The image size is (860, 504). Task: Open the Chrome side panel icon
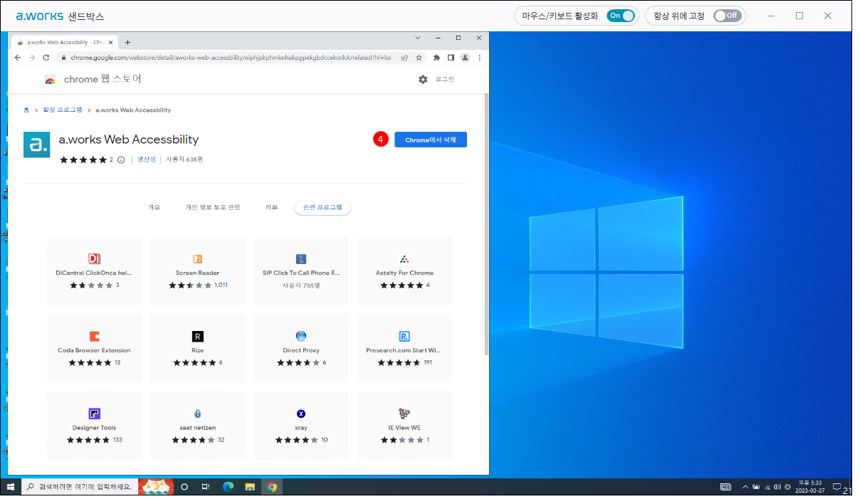pos(451,58)
